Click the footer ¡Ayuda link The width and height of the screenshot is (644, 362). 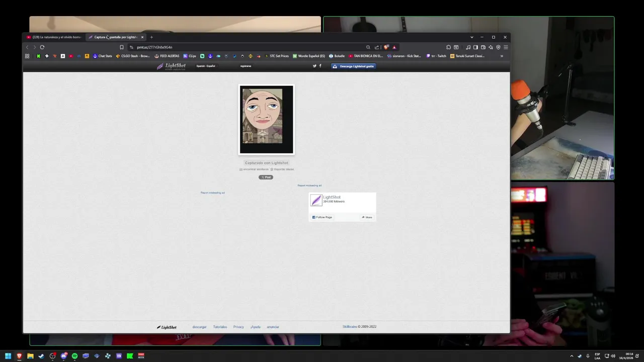(x=256, y=327)
